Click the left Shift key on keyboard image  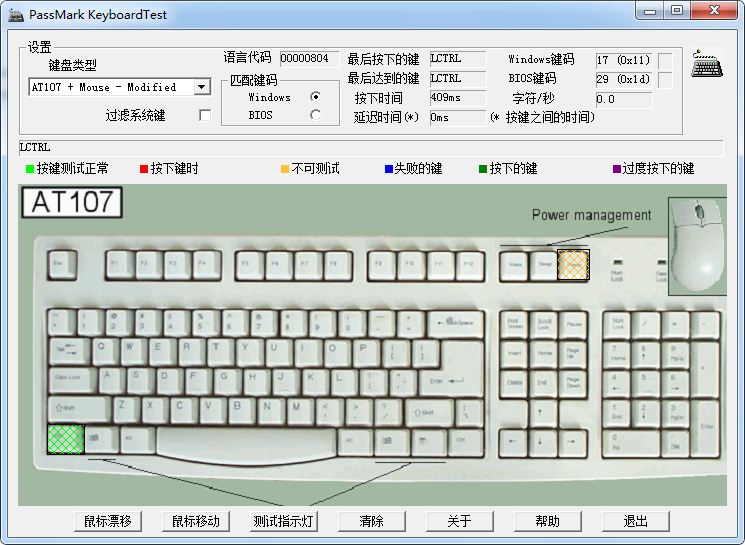pos(79,410)
